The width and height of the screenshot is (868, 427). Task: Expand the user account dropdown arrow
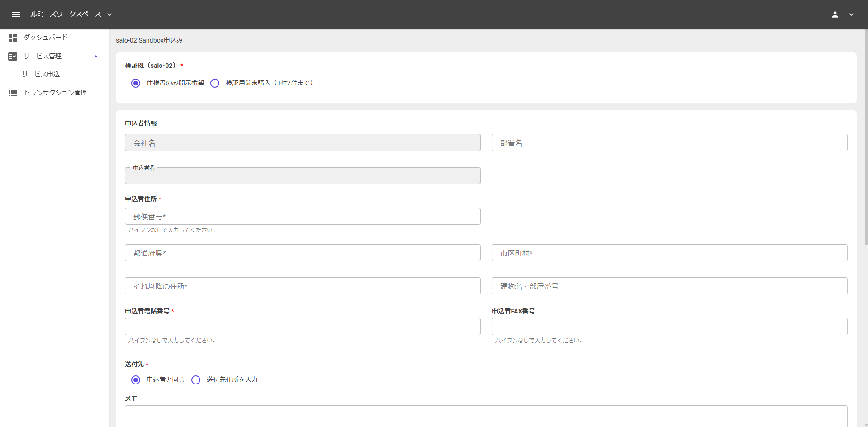pos(851,14)
